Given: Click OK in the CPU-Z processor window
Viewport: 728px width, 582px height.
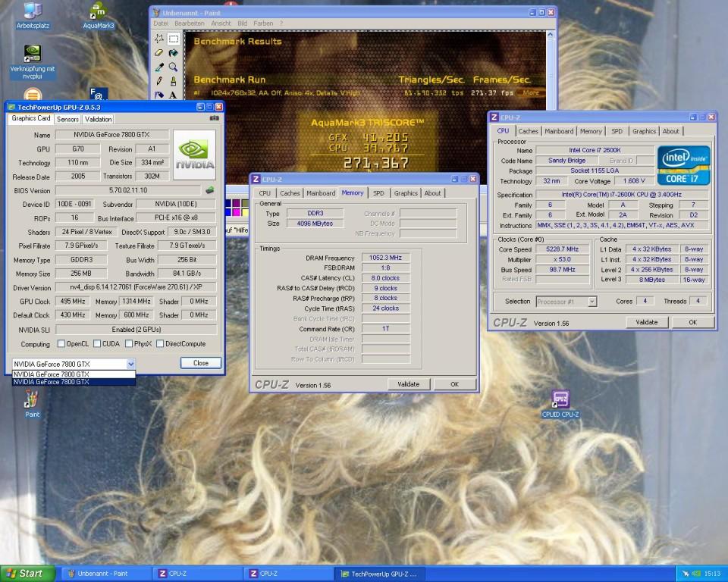Looking at the screenshot, I should 693,322.
